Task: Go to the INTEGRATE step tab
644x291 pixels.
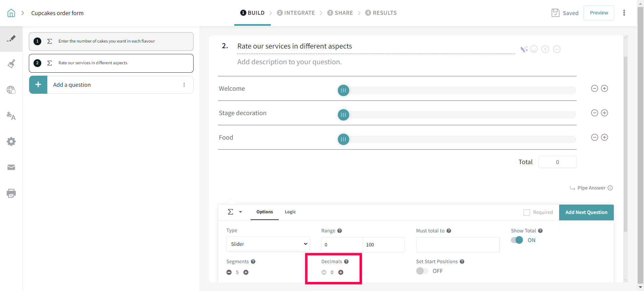Action: [x=296, y=13]
